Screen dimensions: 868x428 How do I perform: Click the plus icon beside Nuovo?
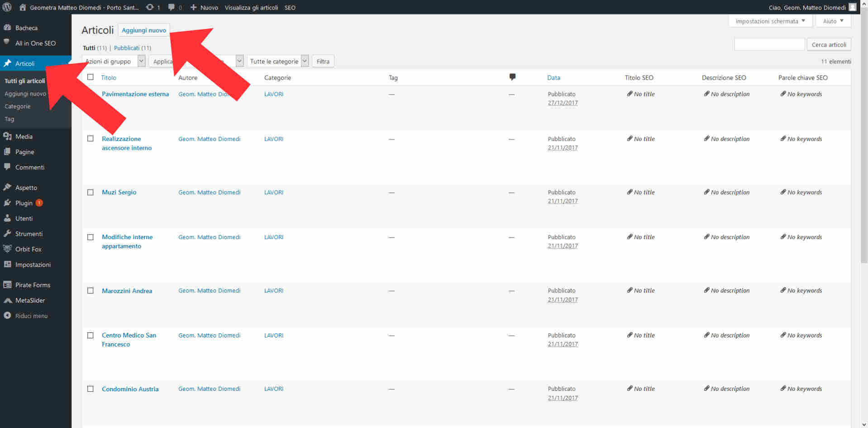193,7
